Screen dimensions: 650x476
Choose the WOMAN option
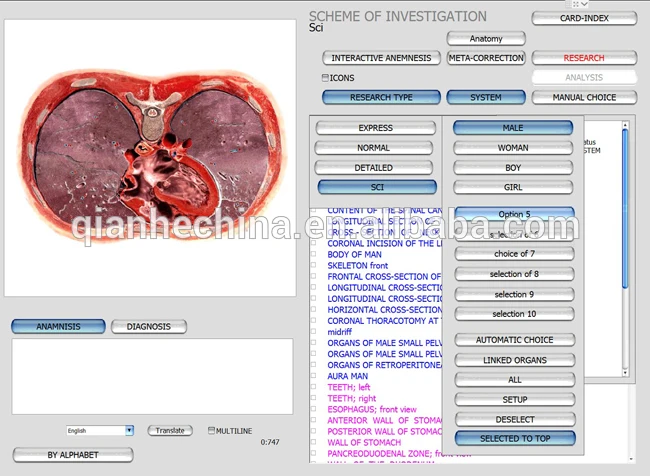coord(513,148)
